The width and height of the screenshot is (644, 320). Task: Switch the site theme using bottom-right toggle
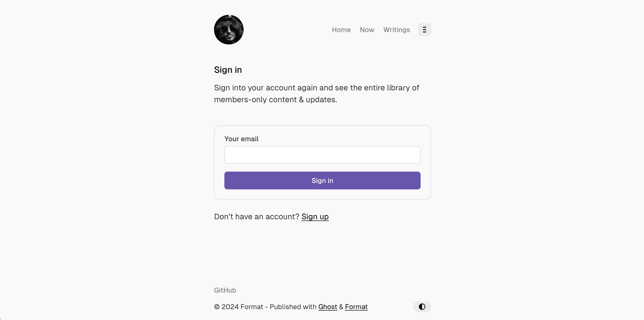[422, 306]
